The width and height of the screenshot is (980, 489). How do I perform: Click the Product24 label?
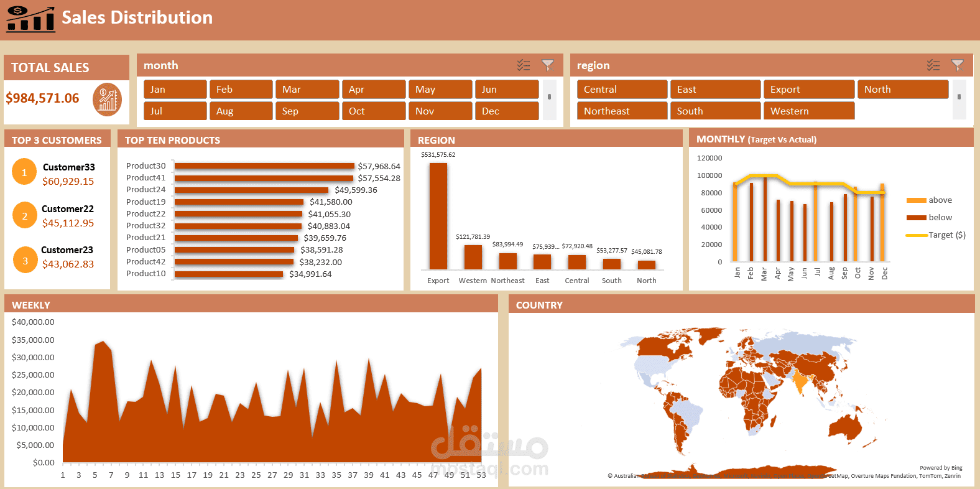tap(146, 190)
